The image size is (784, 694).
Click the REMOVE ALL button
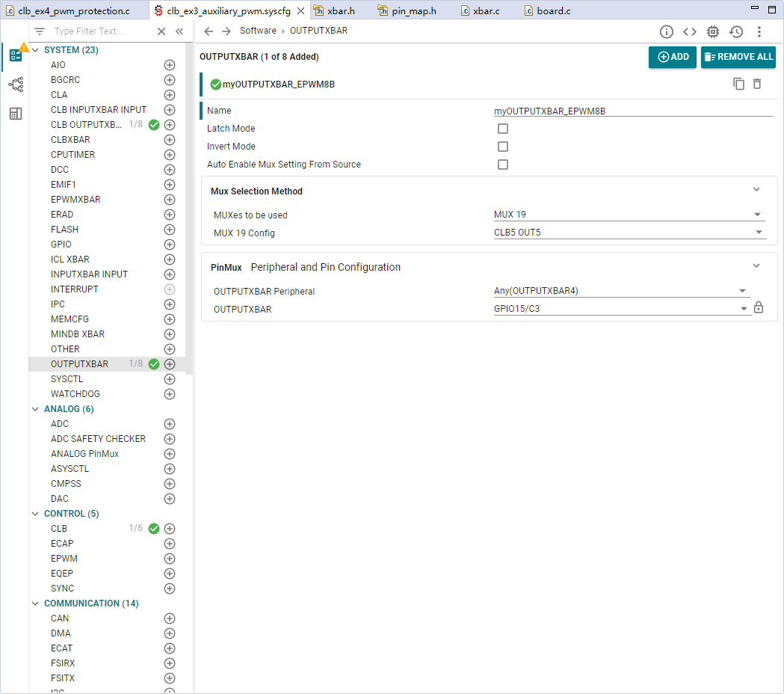pos(738,57)
